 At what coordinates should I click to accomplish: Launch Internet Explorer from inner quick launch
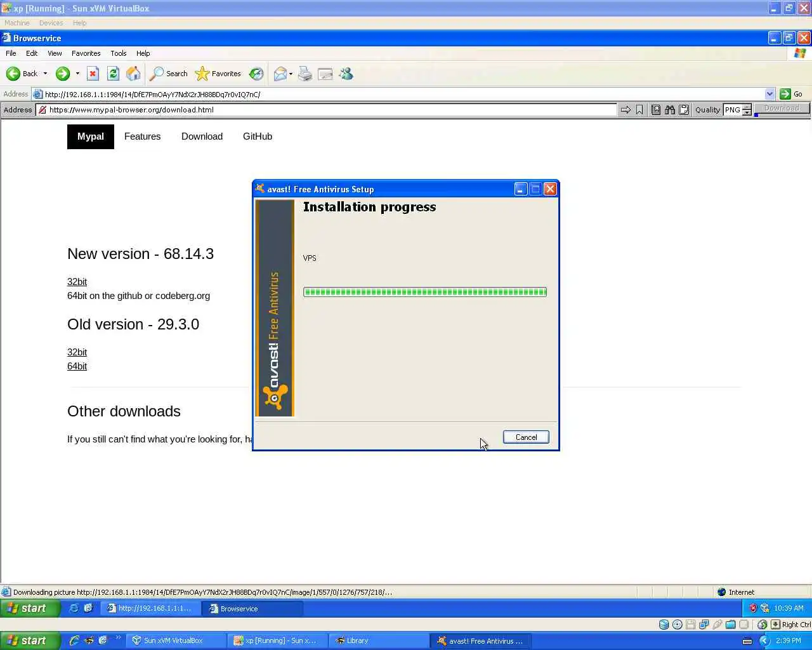74,608
